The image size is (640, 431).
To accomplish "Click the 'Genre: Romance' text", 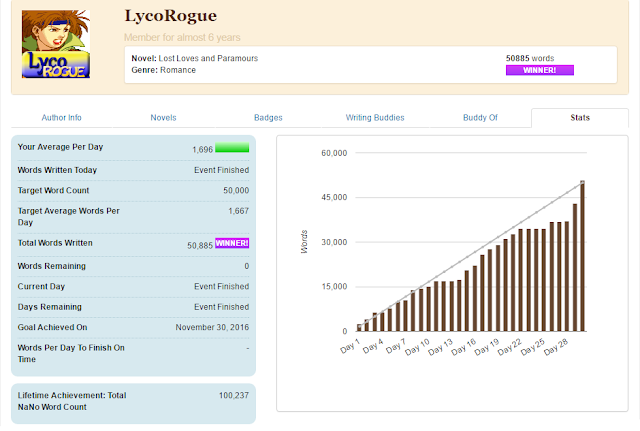I will tap(164, 70).
